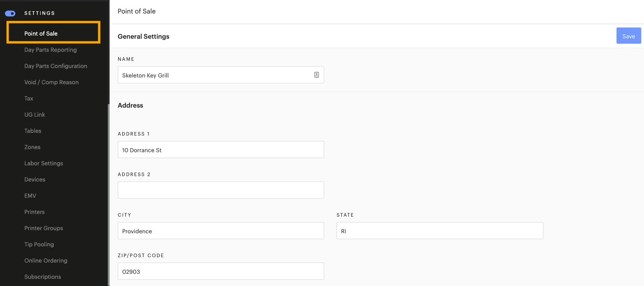This screenshot has width=644, height=286.
Task: Click the sidebar vertical scrollbar
Action: [x=108, y=194]
